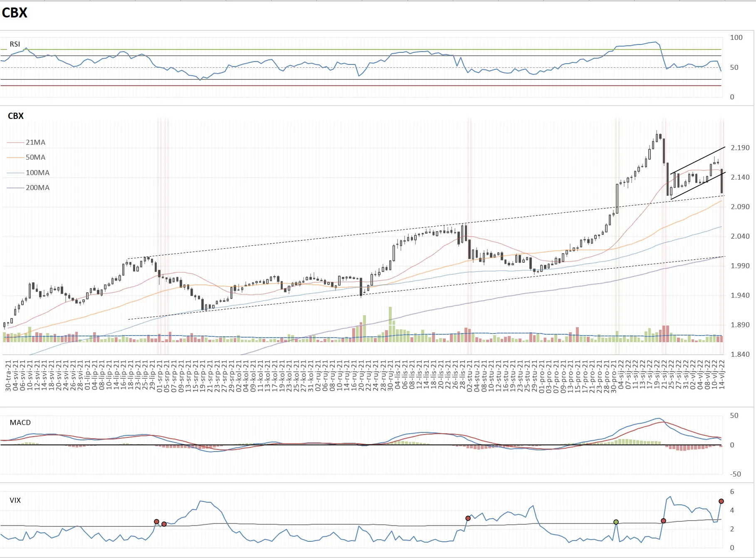Select the MACD panel label
The height and width of the screenshot is (558, 756).
click(x=20, y=422)
